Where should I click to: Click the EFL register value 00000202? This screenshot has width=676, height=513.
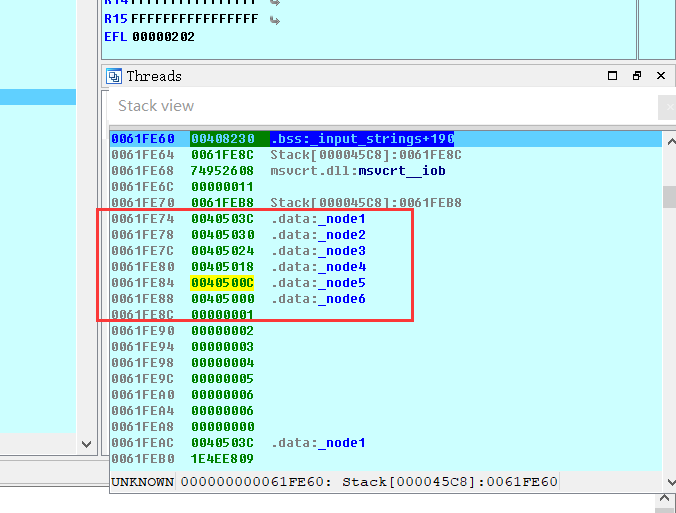point(163,37)
